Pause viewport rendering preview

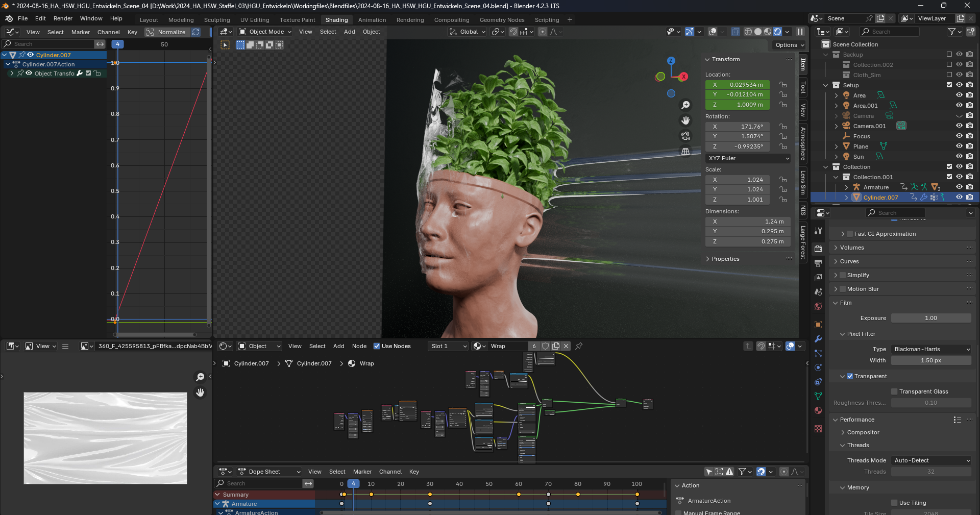(800, 32)
